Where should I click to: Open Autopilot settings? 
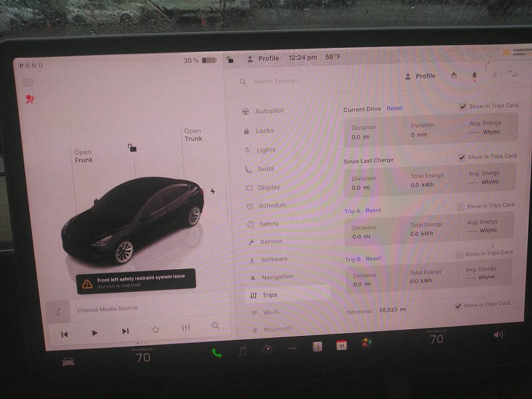(x=263, y=111)
